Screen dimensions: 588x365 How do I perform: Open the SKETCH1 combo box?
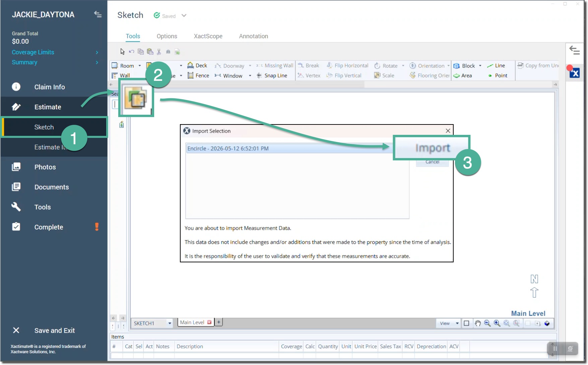[x=152, y=323]
